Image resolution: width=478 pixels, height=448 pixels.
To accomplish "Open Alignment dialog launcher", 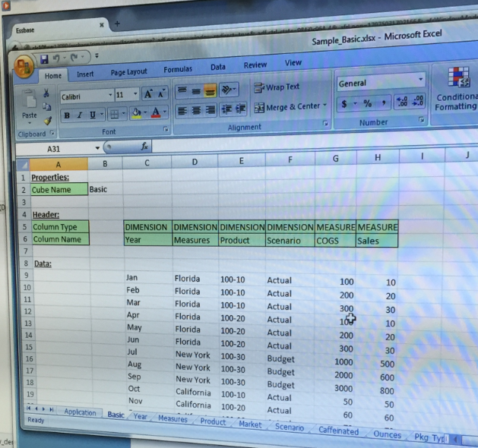I will tap(325, 123).
